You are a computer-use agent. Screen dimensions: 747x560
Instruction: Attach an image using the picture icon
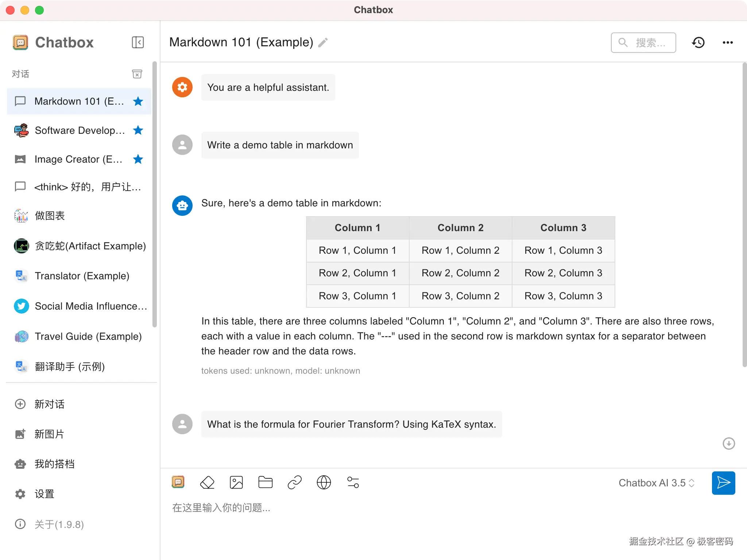pyautogui.click(x=236, y=482)
